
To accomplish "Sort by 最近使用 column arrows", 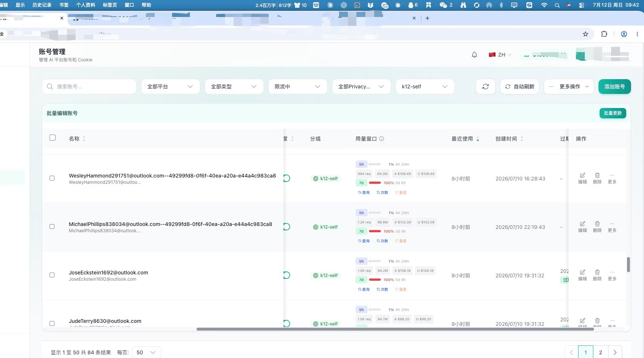I will click(x=478, y=139).
